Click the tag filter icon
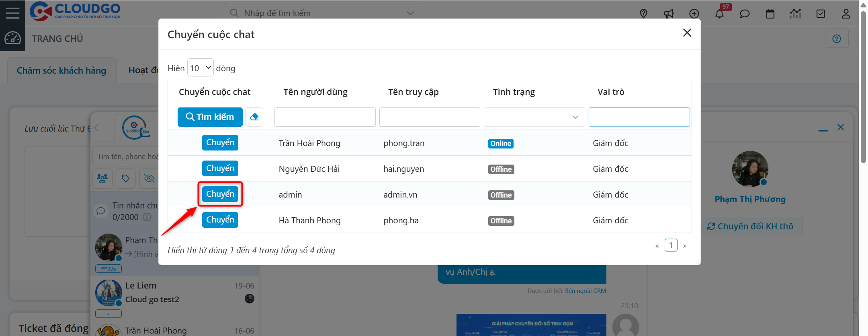Image resolution: width=868 pixels, height=336 pixels. coord(126,178)
